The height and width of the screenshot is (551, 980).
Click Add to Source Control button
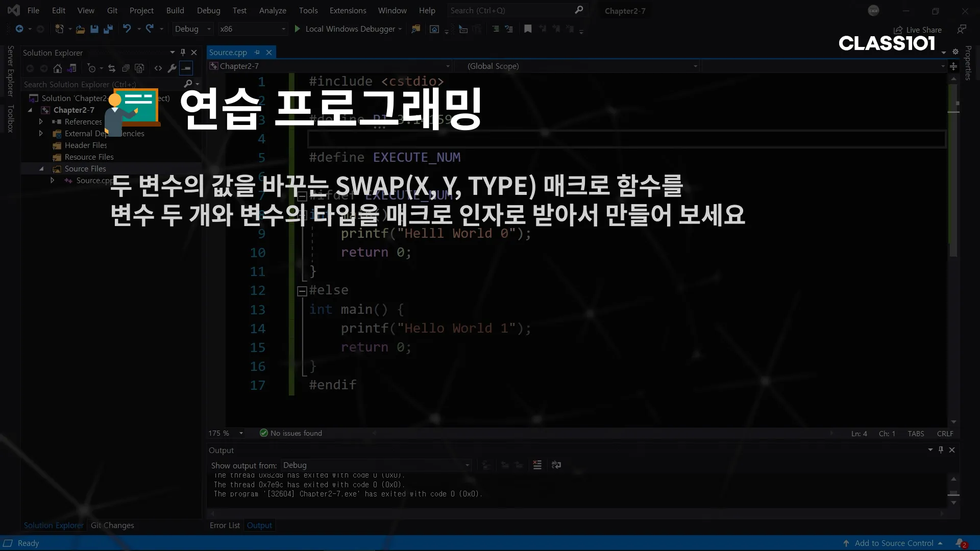coord(893,543)
